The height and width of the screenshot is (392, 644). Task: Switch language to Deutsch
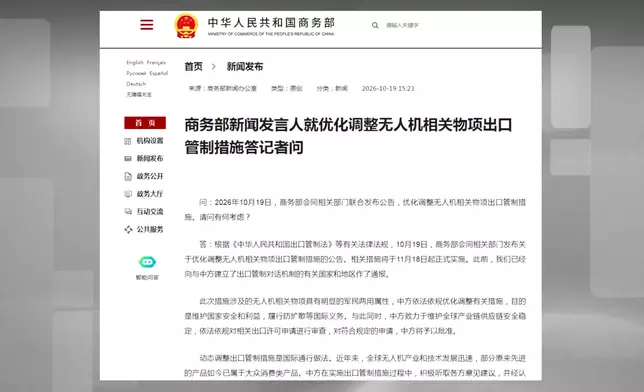[x=136, y=84]
